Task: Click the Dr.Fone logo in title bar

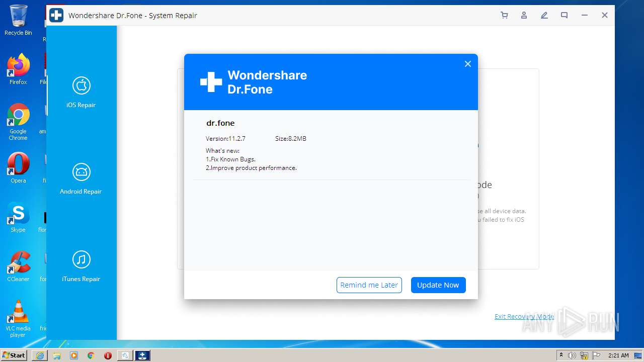Action: [56, 15]
